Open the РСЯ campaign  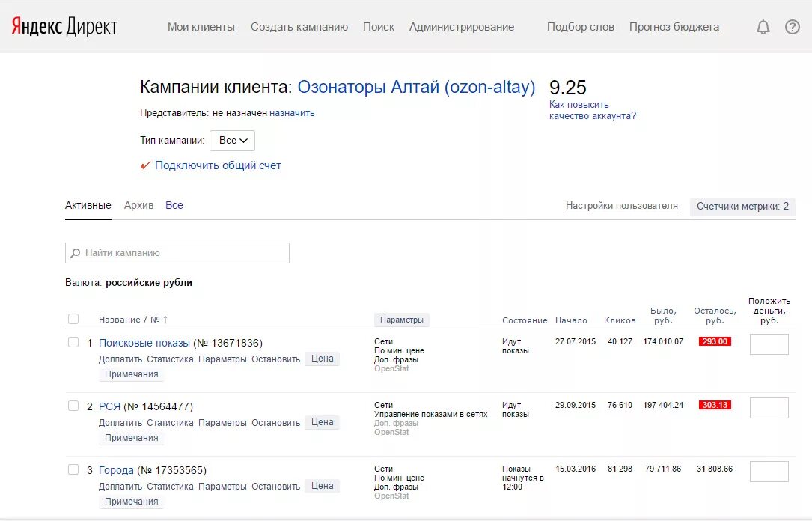pos(109,406)
